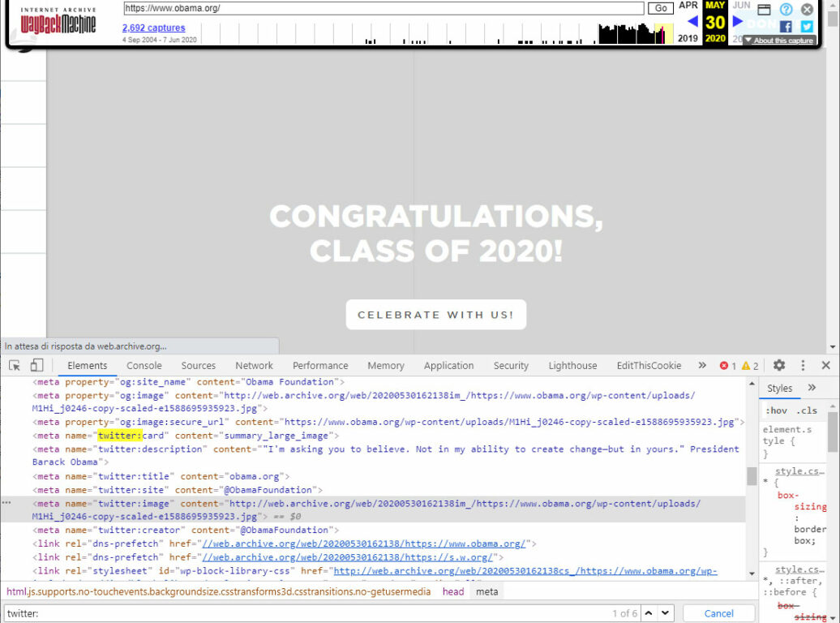The image size is (840, 623).
Task: Open DevTools settings gear
Action: [779, 365]
